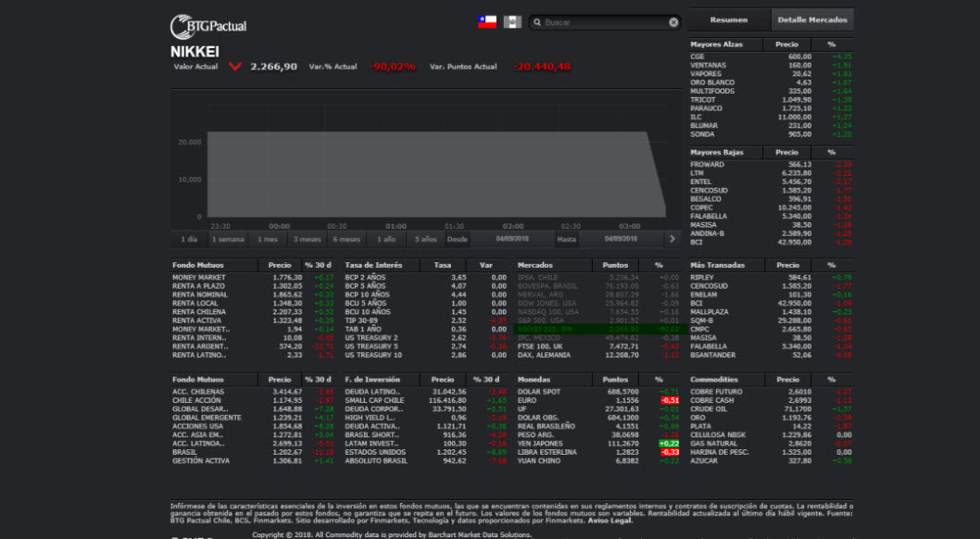Select RIPLEY in Más Transadas

(x=772, y=277)
